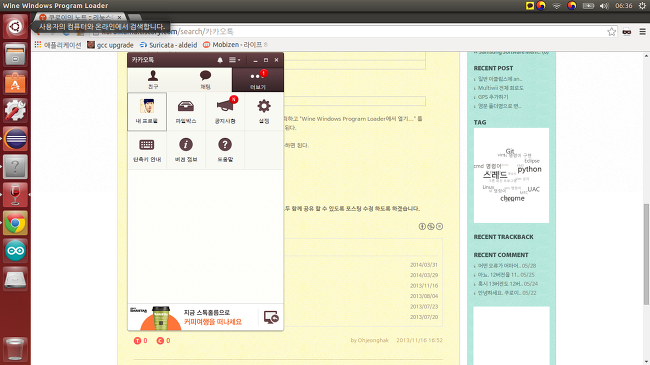Click the yellow KakaoTalk tray indicator
The width and height of the screenshot is (650, 365).
tap(530, 6)
